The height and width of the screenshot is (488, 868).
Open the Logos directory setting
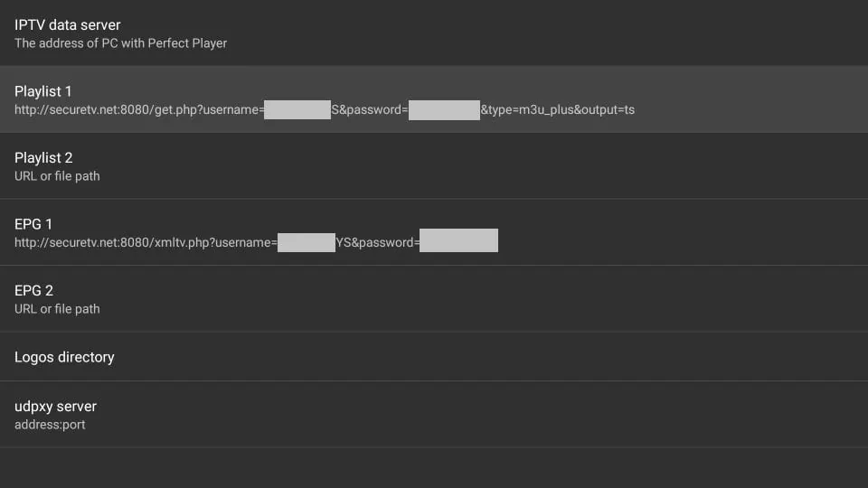64,357
